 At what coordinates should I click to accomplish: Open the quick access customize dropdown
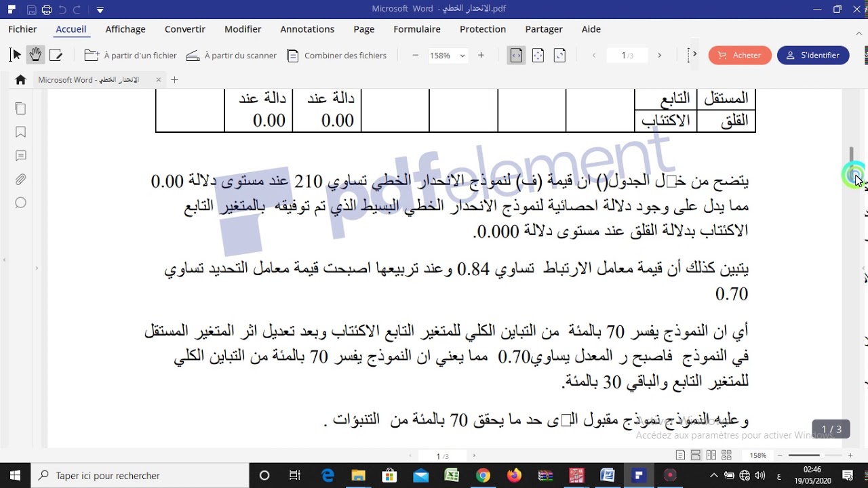coord(100,9)
